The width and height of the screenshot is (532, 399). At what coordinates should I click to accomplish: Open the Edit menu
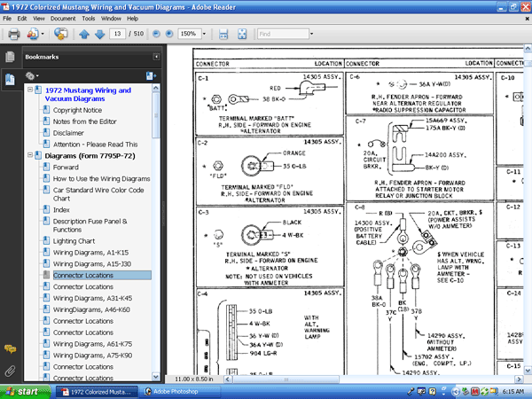click(x=21, y=19)
